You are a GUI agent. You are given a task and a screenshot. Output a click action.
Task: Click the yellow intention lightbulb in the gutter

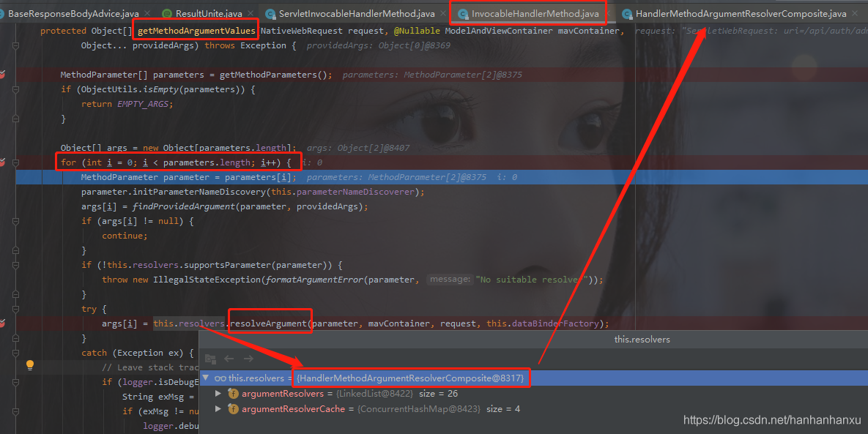tap(30, 364)
